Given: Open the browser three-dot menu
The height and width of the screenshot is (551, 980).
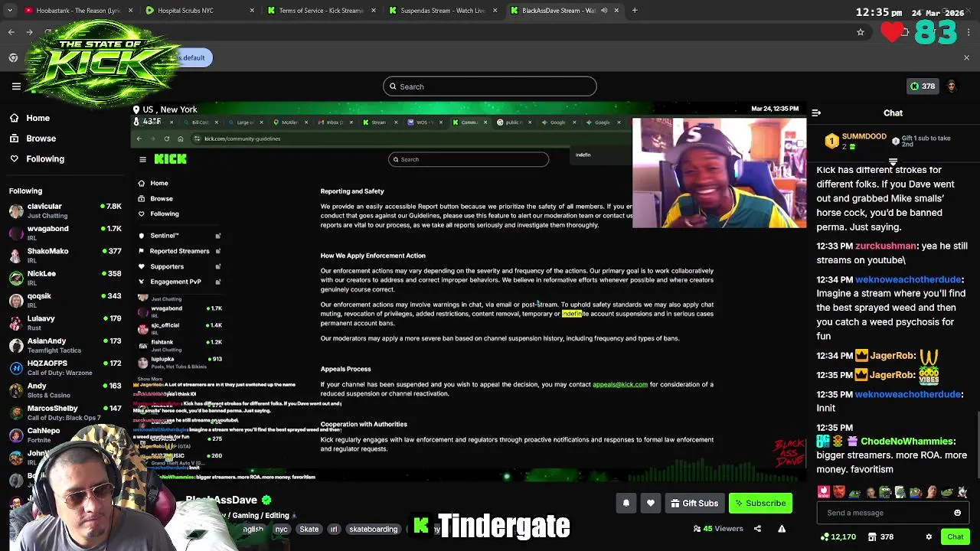Looking at the screenshot, I should pyautogui.click(x=969, y=32).
